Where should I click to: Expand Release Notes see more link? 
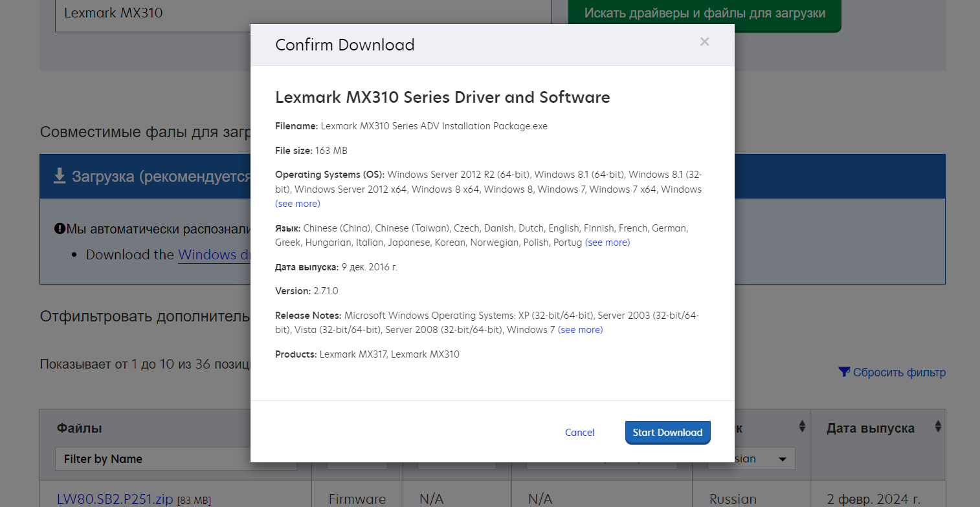click(x=580, y=330)
